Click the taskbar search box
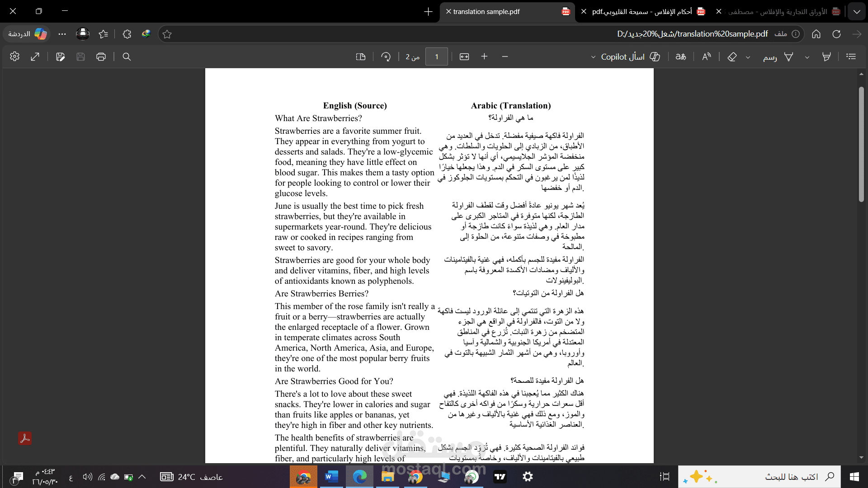Screen dimensions: 868x488 (x=759, y=477)
